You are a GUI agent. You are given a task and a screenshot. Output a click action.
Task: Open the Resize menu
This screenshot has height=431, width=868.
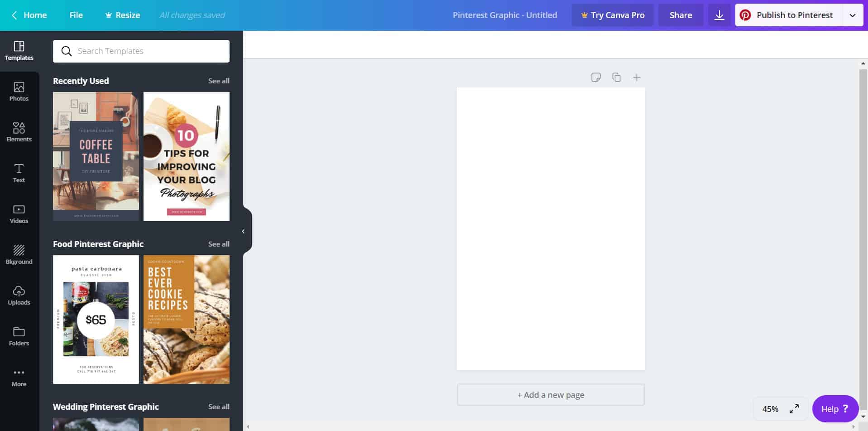coord(122,15)
